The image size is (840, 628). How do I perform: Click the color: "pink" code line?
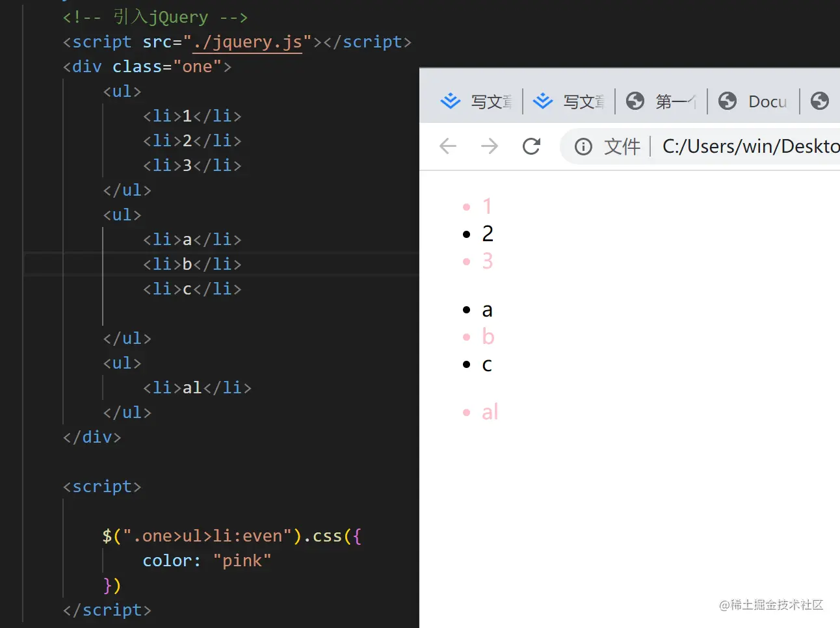click(207, 561)
